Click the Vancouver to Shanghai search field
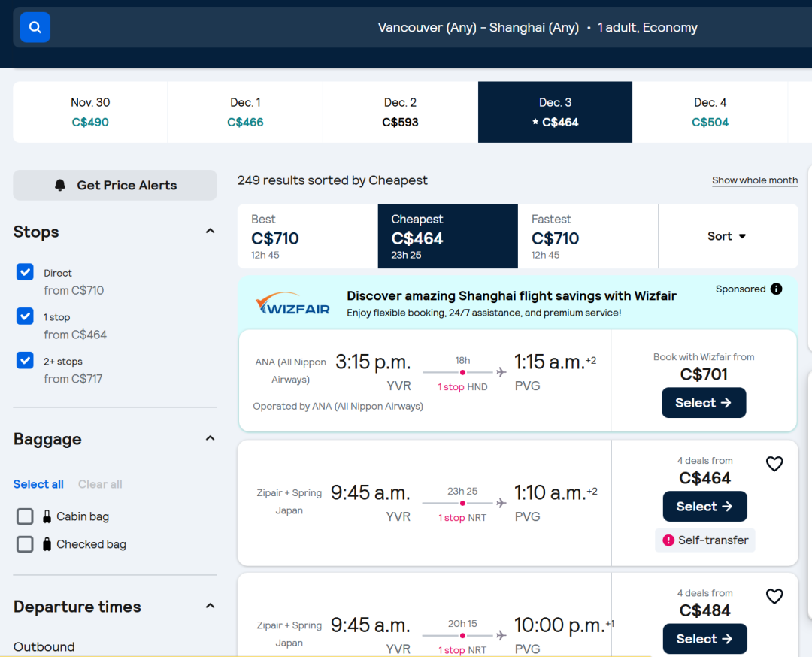This screenshot has height=657, width=812. tap(537, 28)
